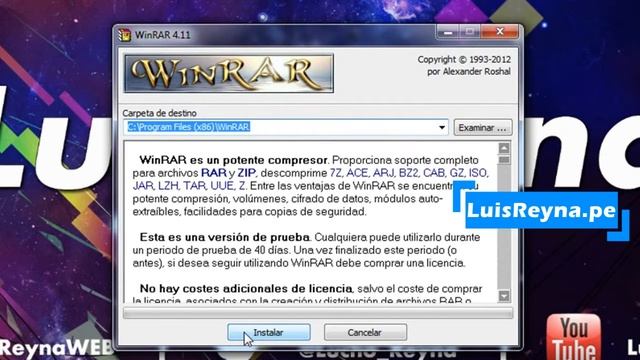640x360 pixels.
Task: Click the WinRAR logo banner
Action: click(229, 73)
